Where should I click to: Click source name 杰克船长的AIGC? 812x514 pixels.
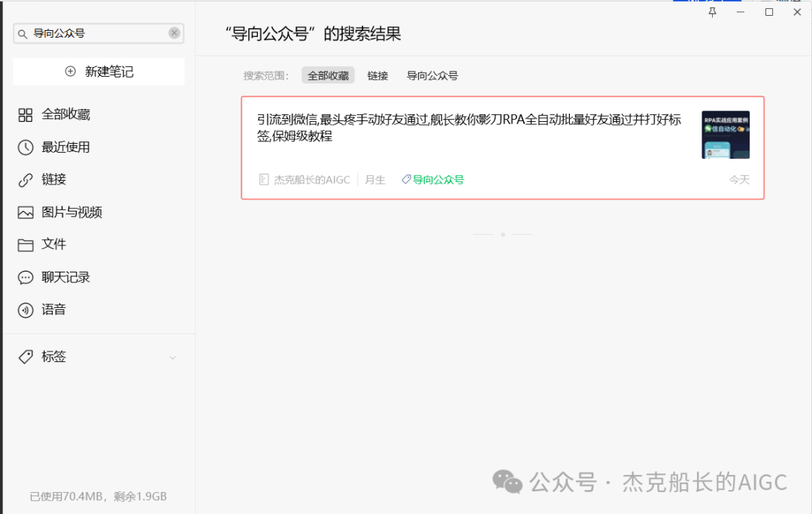pos(312,180)
